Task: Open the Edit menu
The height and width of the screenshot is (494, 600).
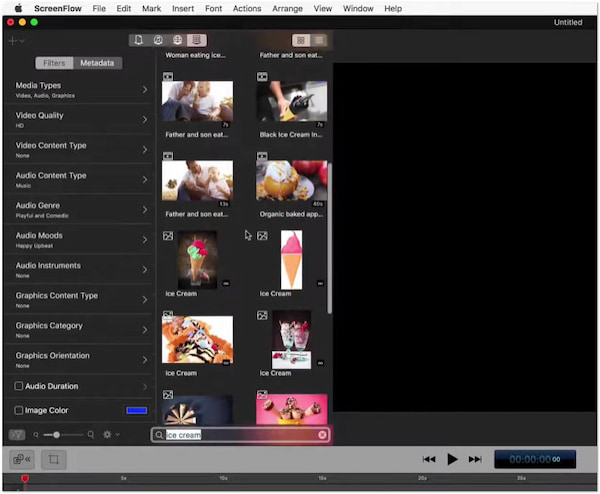Action: click(124, 8)
